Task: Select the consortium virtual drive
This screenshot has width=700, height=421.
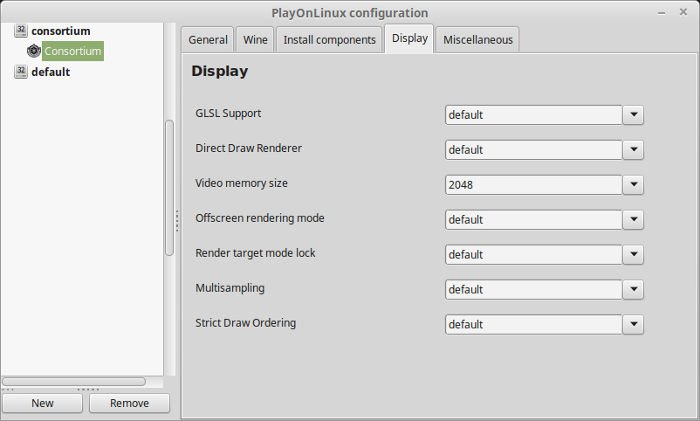Action: [x=61, y=31]
